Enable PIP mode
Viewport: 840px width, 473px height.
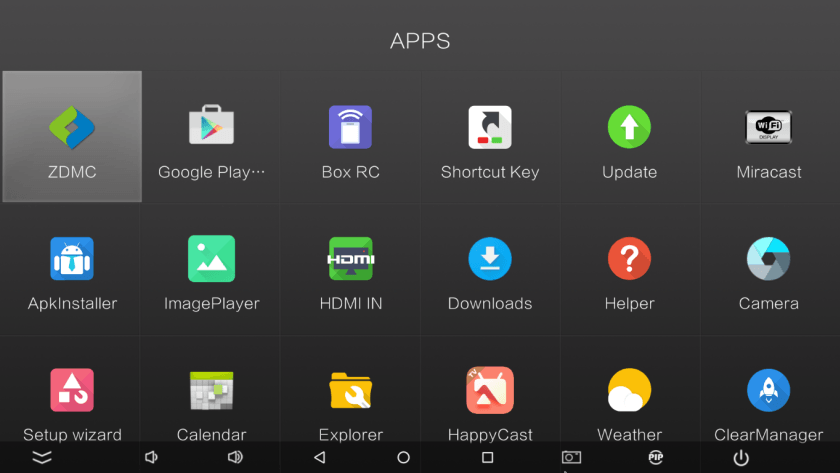pyautogui.click(x=656, y=457)
